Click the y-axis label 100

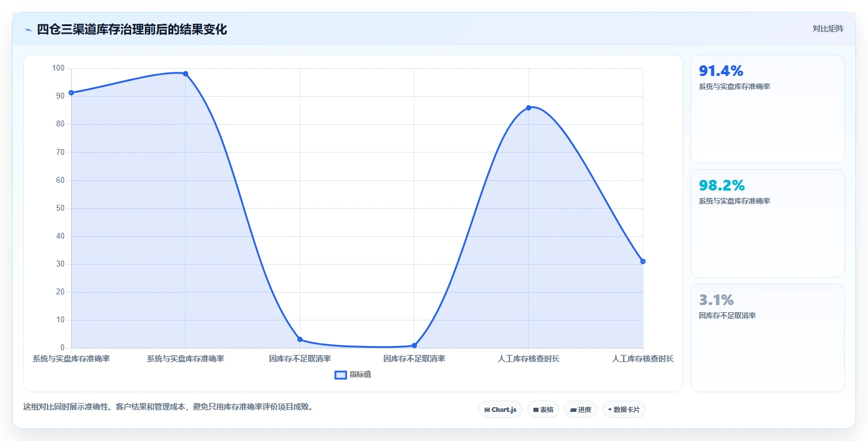click(x=58, y=68)
